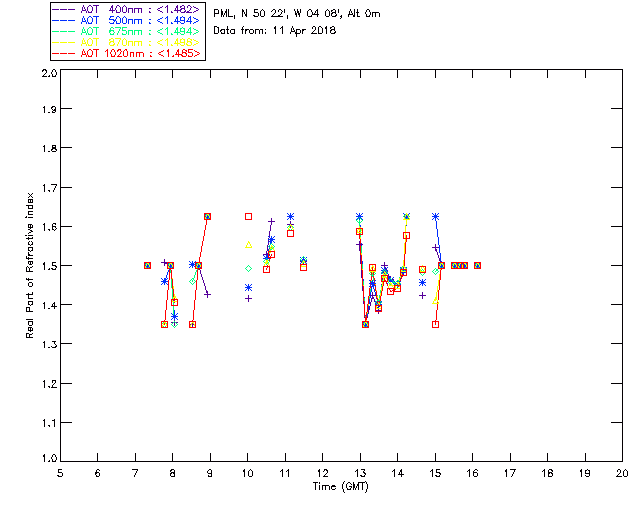Click the lone red square above hour 10

[248, 216]
